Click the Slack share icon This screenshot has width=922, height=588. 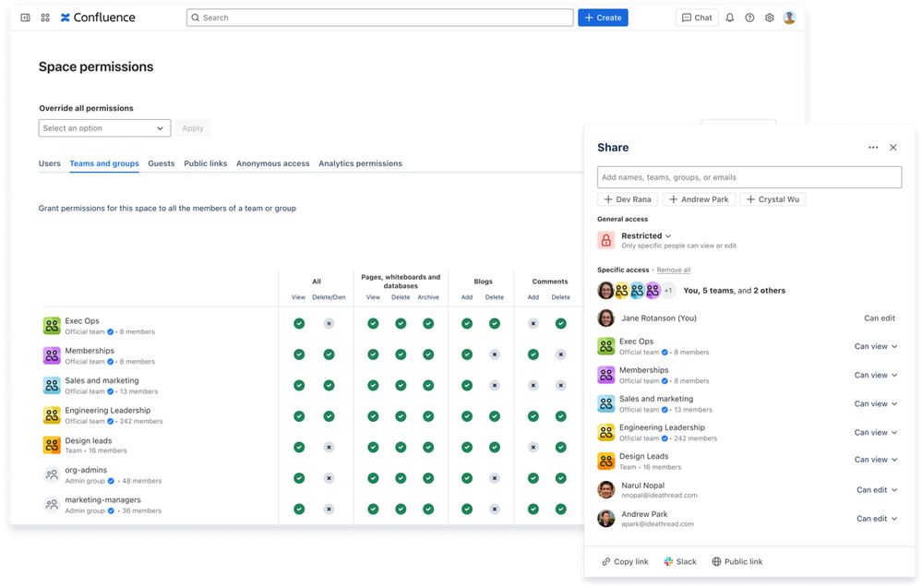pos(668,561)
